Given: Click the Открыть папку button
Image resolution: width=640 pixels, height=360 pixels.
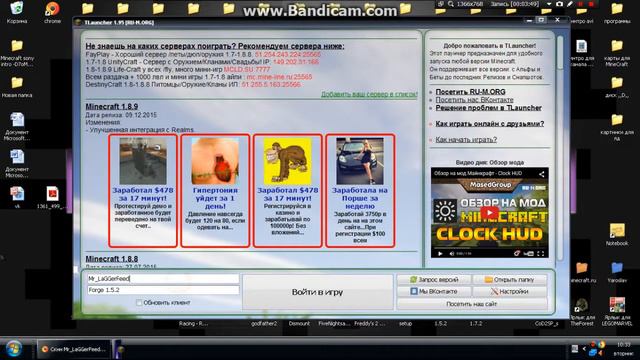Looking at the screenshot, I should point(510,280).
